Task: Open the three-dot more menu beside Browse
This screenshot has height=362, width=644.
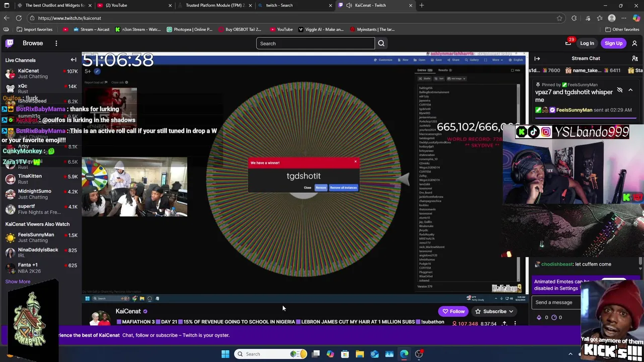Action: click(x=56, y=43)
